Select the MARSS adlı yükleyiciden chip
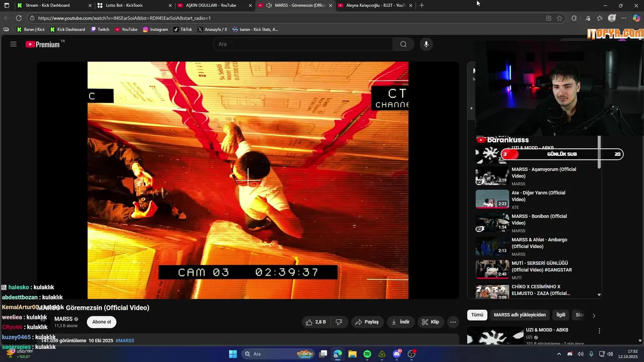Viewport: 644px width, 362px height. click(x=520, y=315)
